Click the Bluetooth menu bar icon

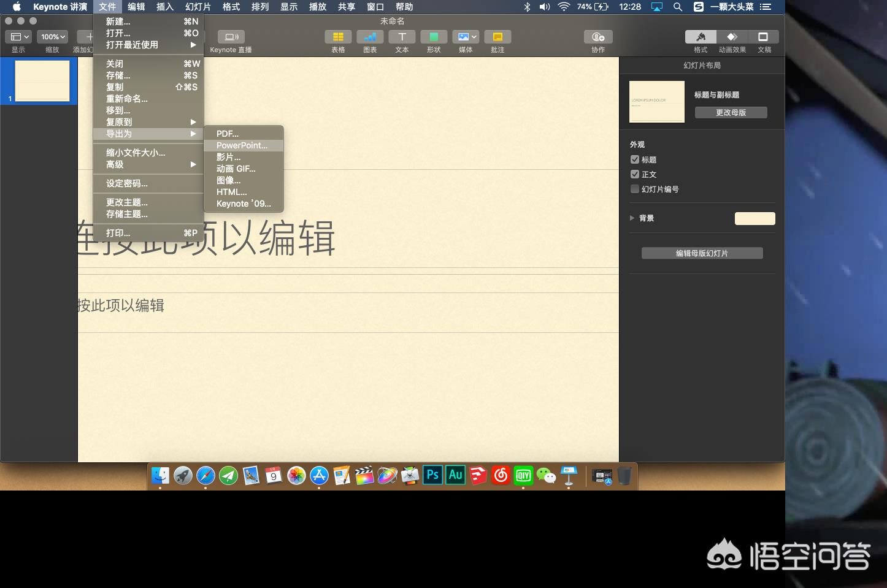(527, 7)
